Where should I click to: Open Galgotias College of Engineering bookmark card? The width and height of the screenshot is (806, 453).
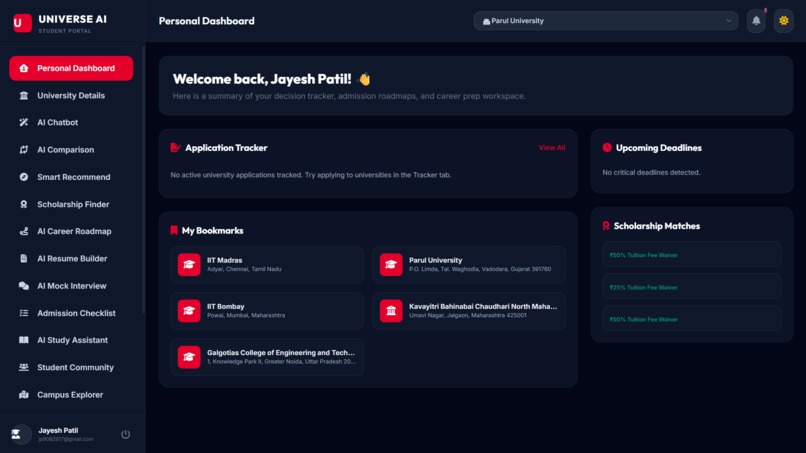267,357
